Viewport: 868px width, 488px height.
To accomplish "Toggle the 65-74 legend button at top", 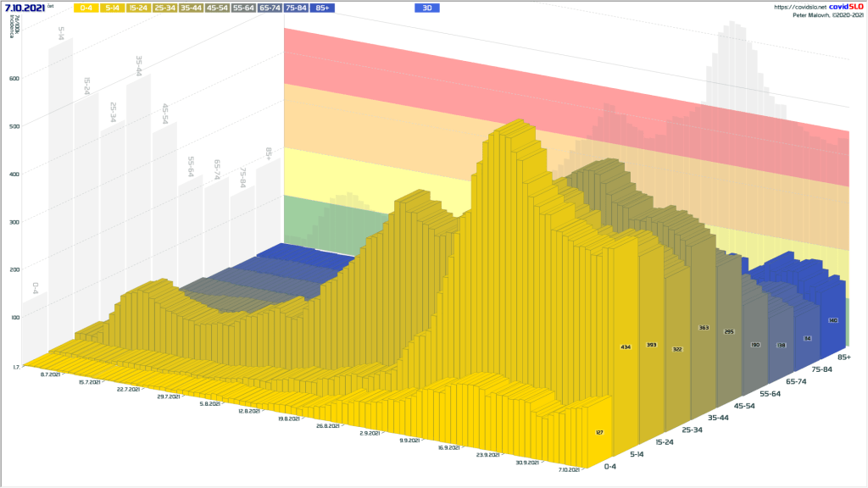I will click(x=270, y=8).
